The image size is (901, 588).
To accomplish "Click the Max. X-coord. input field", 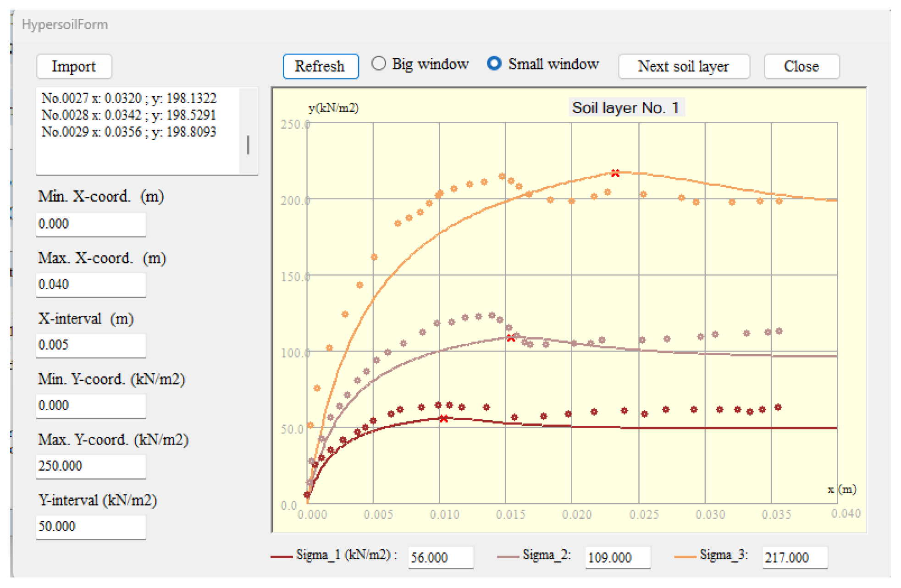I will 91,285.
